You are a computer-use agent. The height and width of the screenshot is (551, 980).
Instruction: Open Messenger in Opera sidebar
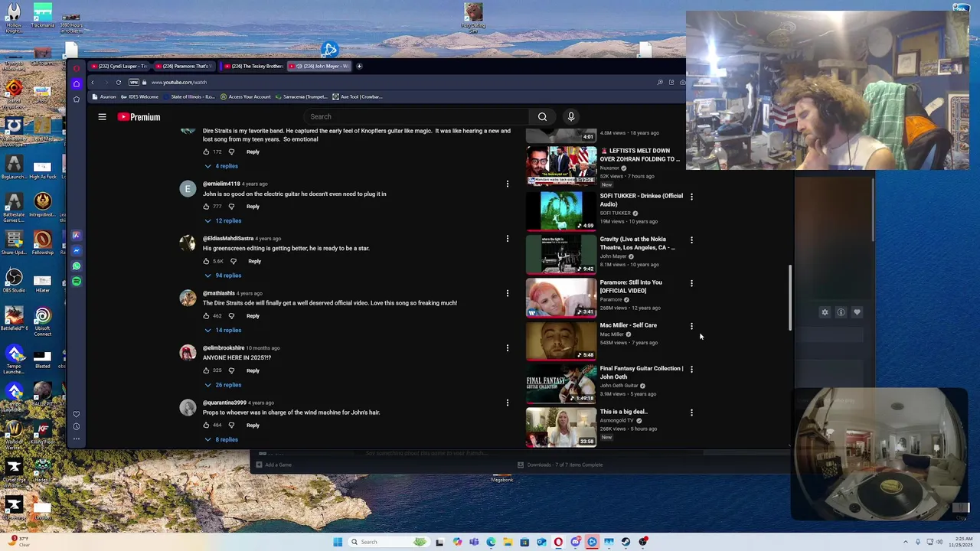77,251
